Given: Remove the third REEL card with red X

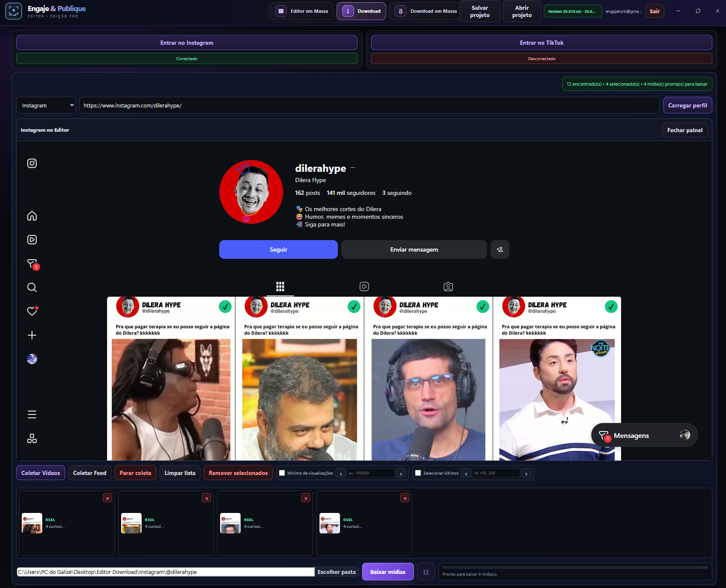Looking at the screenshot, I should (x=306, y=498).
